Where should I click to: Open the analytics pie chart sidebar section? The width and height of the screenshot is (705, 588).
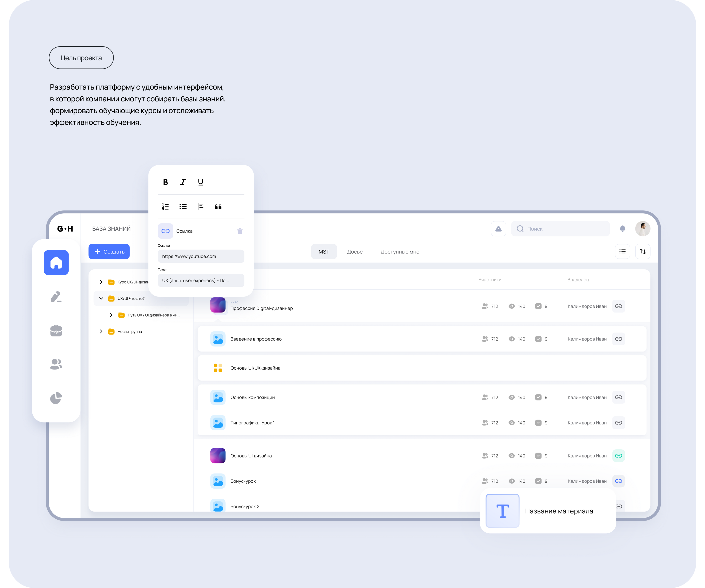(x=56, y=398)
